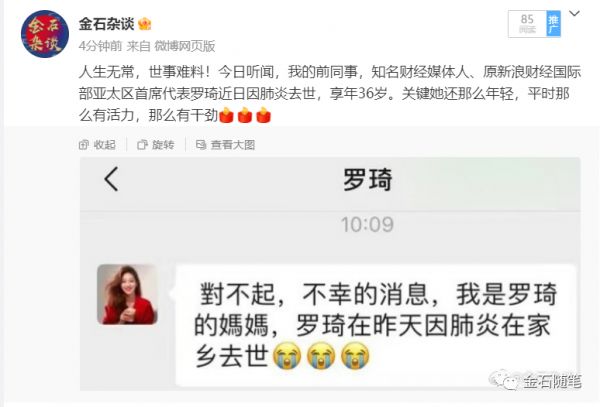600x407 pixels.
Task: Open the 罗琦 chat title
Action: point(367,179)
